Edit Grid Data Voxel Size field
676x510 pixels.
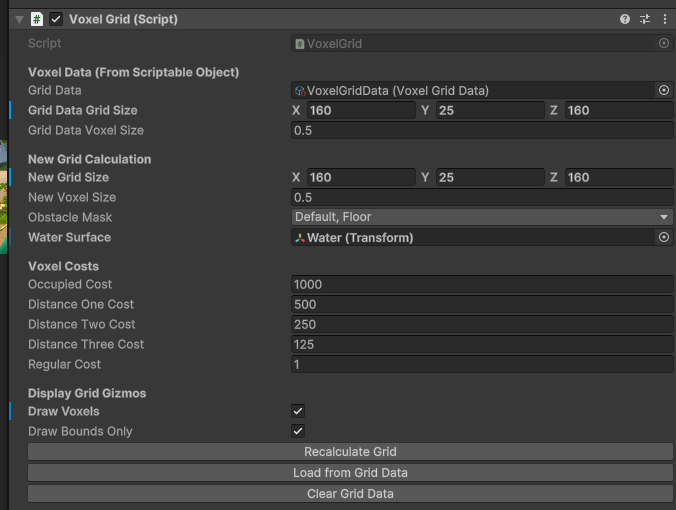482,130
